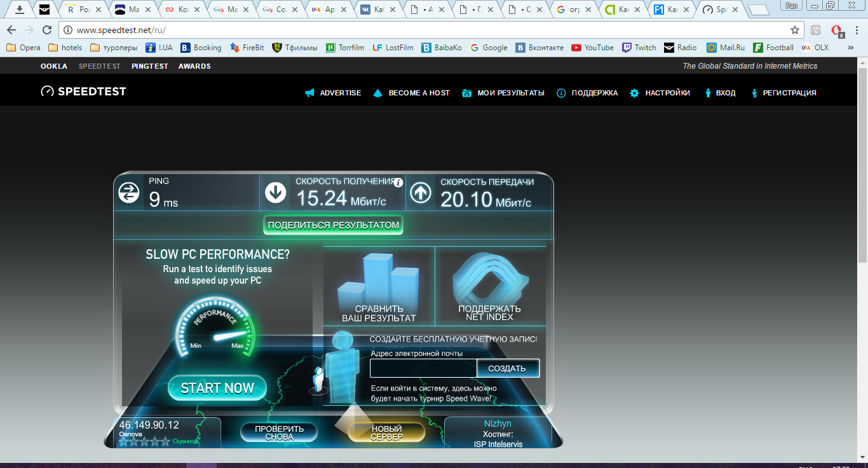
Task: Open СРАВНИТЬ ВАШ РЕЗУЛЬТАТ tile
Action: point(379,286)
